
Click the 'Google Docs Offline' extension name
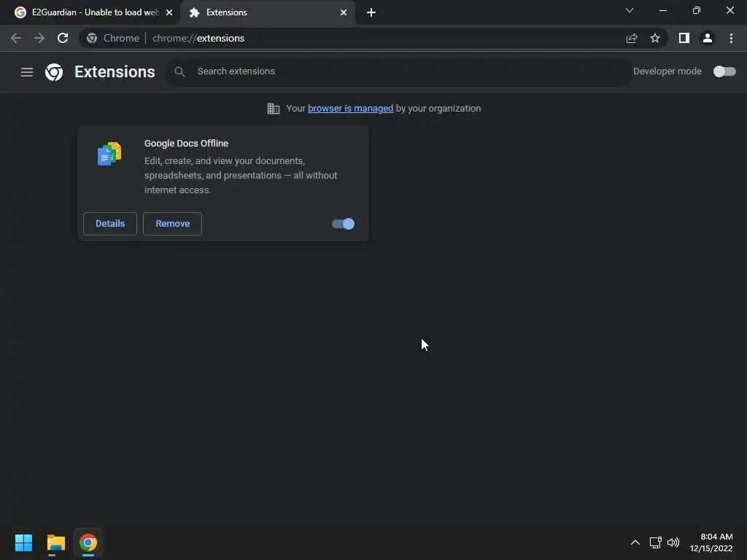coord(186,144)
